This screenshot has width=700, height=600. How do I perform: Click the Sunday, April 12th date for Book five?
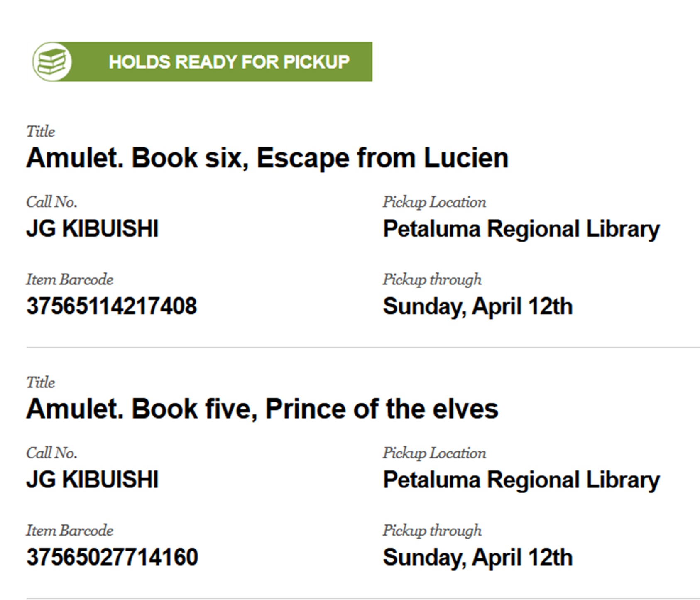click(477, 558)
